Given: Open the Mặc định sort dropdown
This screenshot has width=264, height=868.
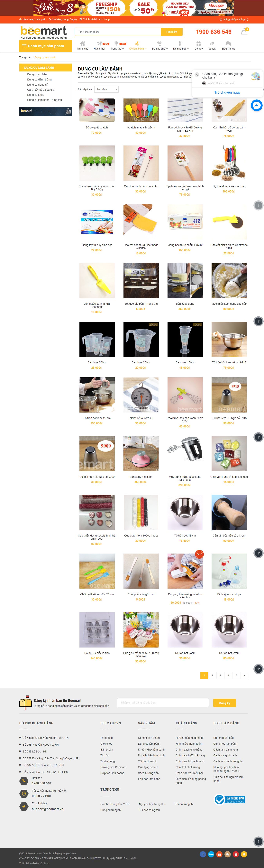Looking at the screenshot, I should coord(107,89).
